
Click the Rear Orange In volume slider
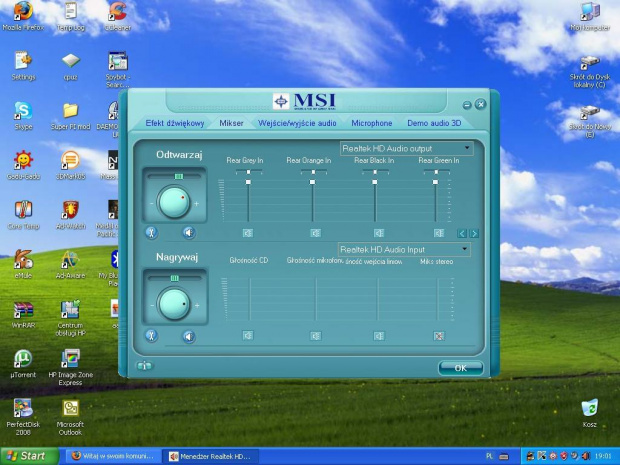coord(312,183)
